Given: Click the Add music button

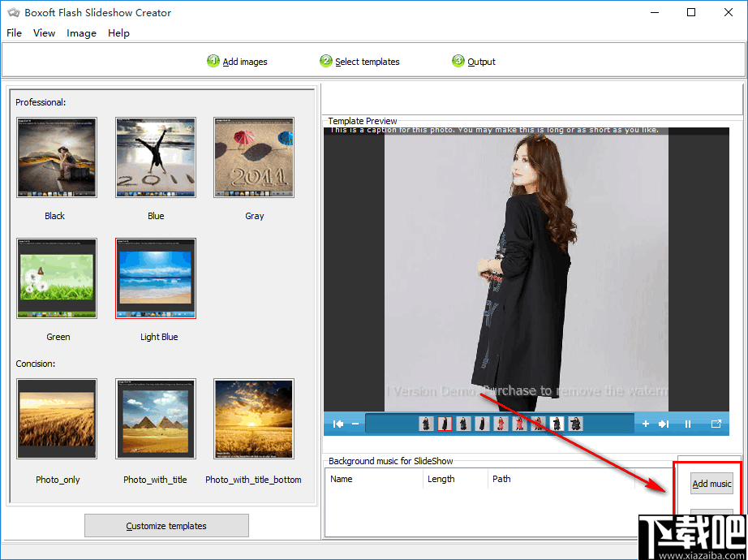Looking at the screenshot, I should 711,483.
